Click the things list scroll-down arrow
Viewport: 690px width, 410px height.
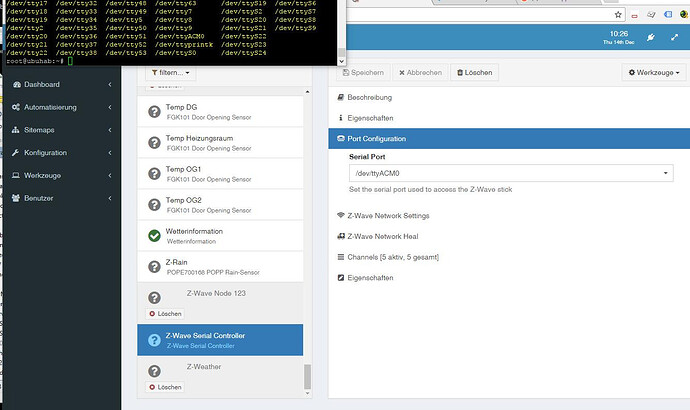click(x=307, y=393)
